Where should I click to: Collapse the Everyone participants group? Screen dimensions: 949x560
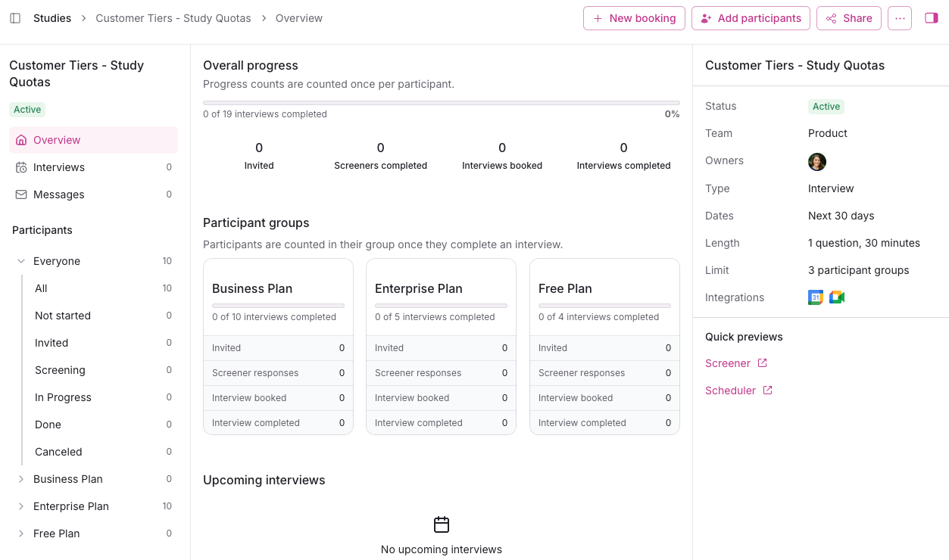click(x=21, y=261)
